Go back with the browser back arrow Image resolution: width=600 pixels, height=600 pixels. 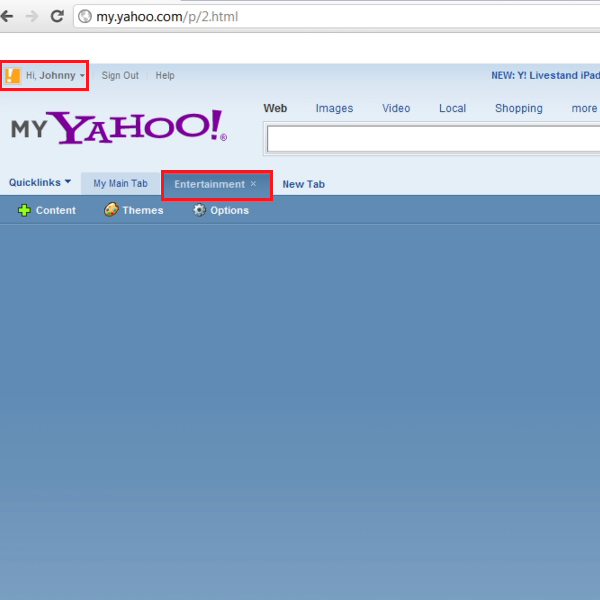pyautogui.click(x=7, y=16)
